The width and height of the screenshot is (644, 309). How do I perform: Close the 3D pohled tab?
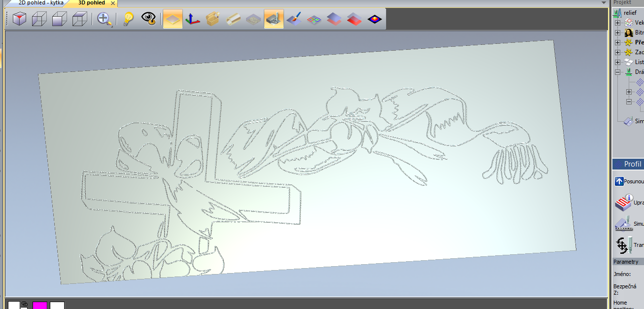pyautogui.click(x=113, y=3)
